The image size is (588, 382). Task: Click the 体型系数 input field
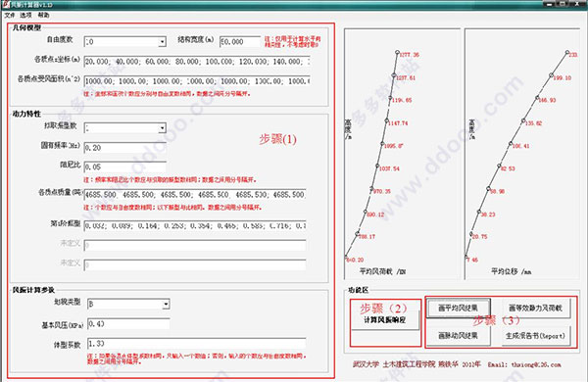[x=197, y=344]
